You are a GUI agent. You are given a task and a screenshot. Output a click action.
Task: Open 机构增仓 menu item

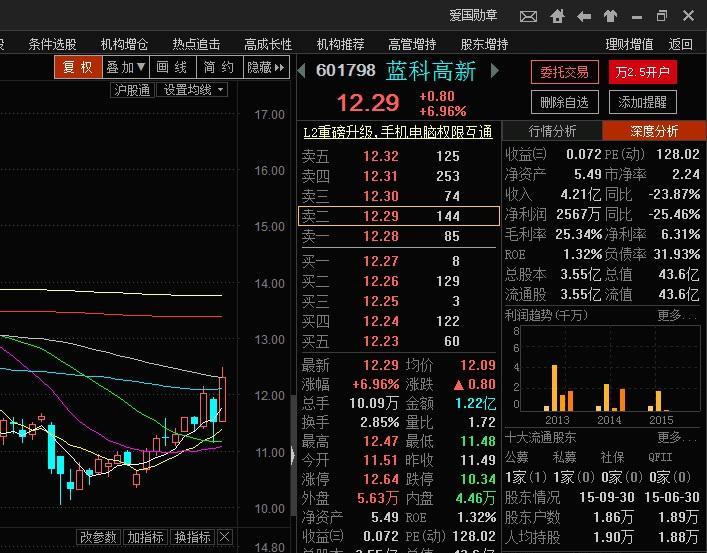point(124,44)
